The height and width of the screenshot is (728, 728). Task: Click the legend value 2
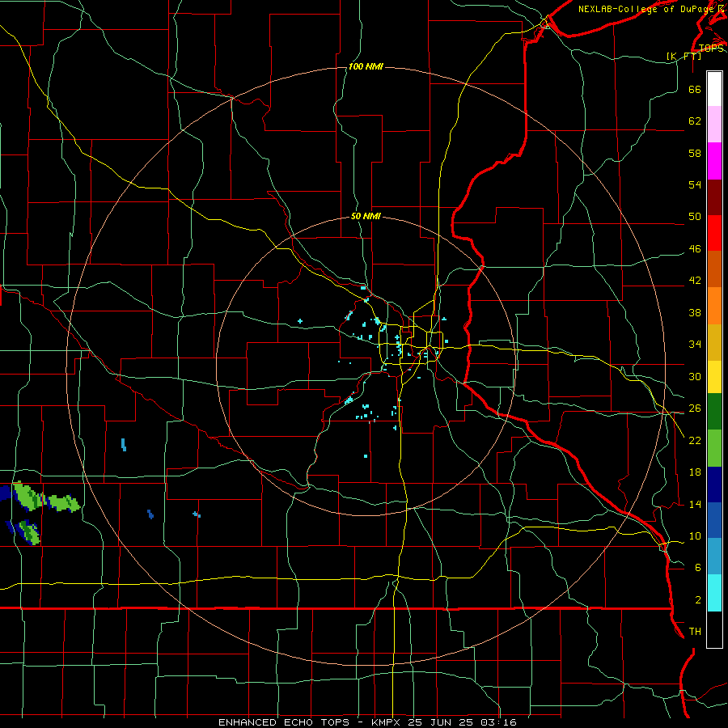tap(698, 600)
